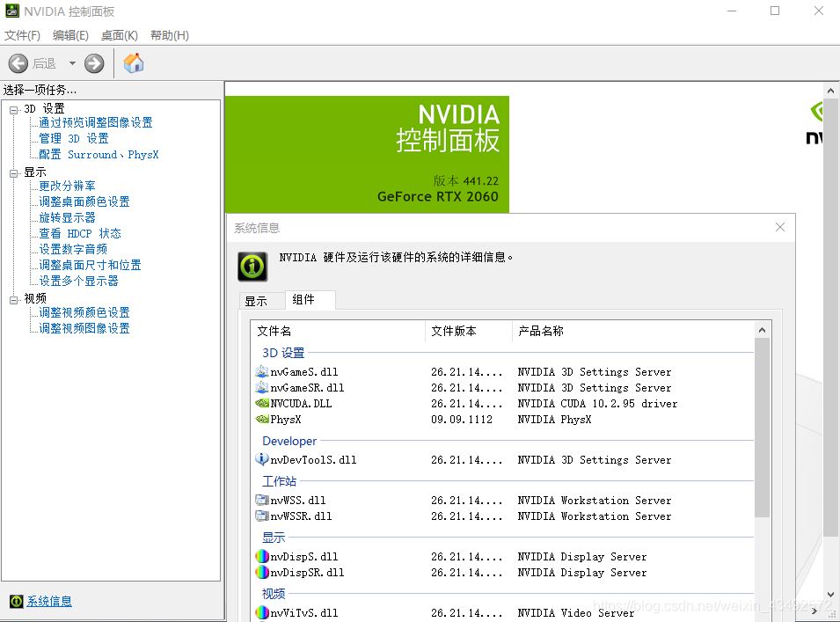Switch to the 显示 tab in 系统信息

256,301
